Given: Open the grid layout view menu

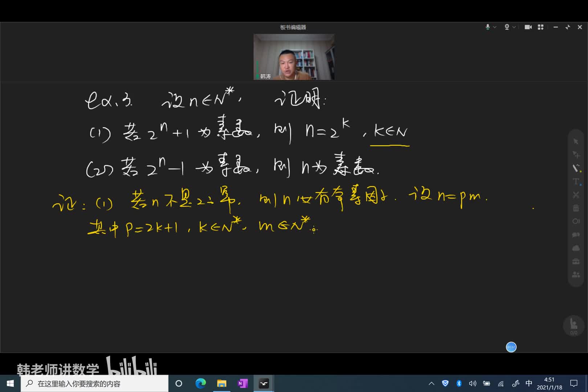Looking at the screenshot, I should 540,27.
